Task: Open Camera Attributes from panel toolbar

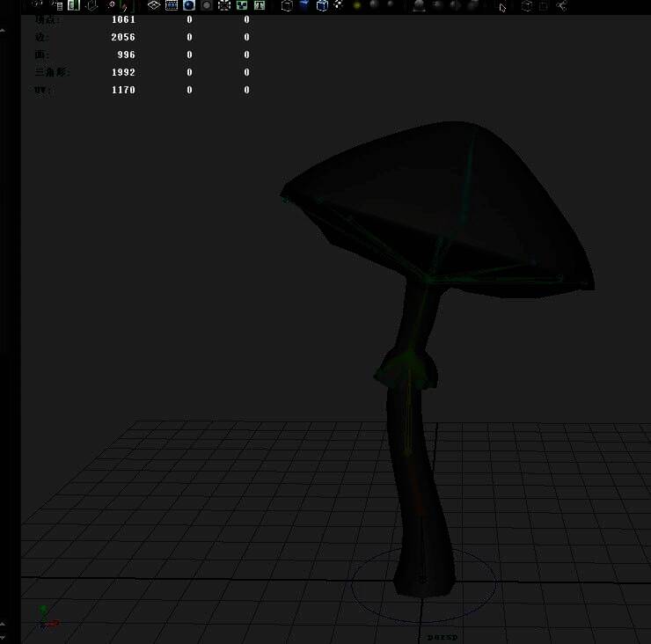Action: [57, 5]
